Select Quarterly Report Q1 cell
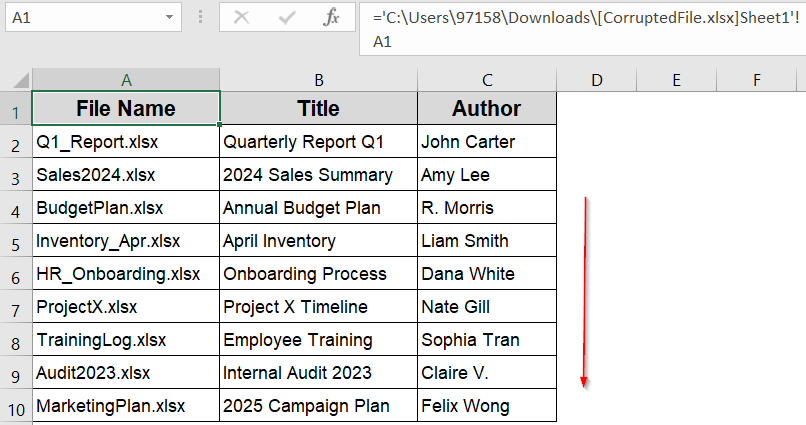The image size is (806, 425). 319,142
